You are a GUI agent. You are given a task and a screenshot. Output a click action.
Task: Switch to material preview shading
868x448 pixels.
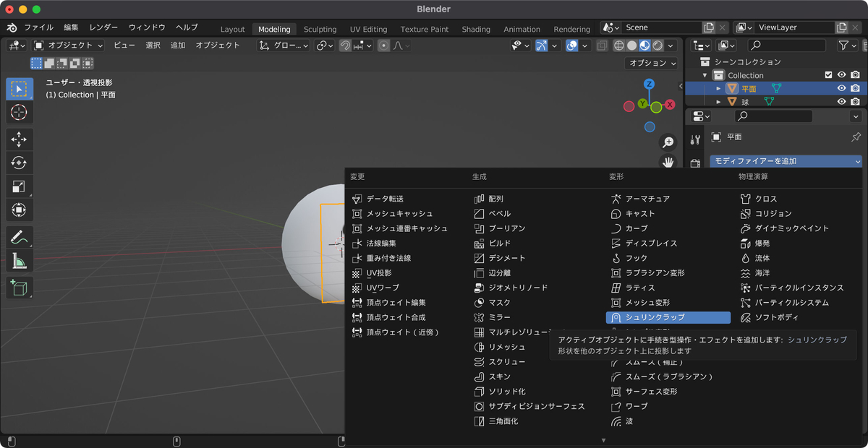coord(645,46)
